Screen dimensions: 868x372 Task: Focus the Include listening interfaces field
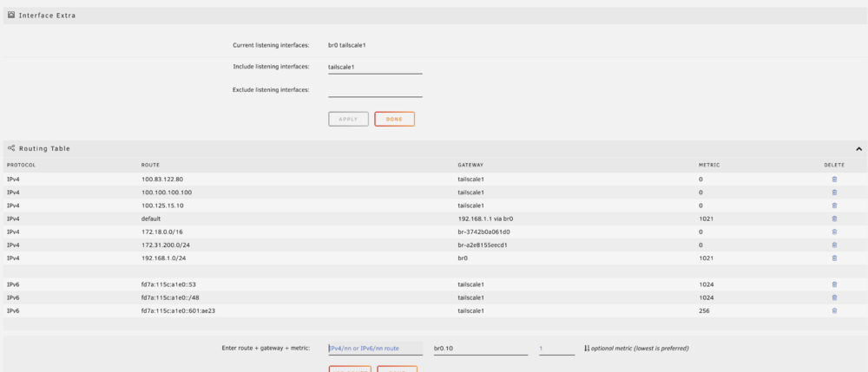click(375, 67)
